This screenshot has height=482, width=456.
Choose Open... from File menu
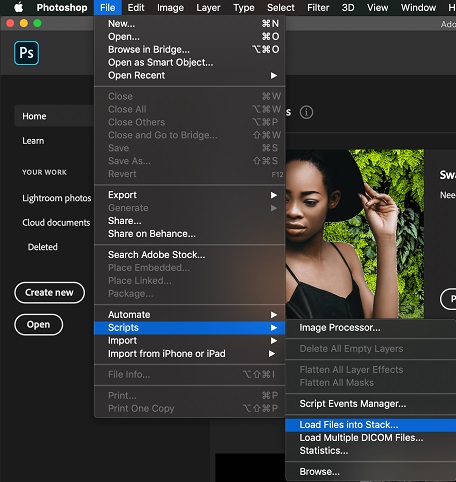point(190,37)
